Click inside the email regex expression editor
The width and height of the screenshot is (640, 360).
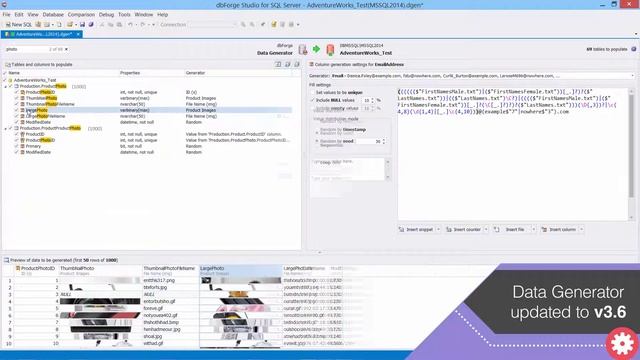coord(513,154)
